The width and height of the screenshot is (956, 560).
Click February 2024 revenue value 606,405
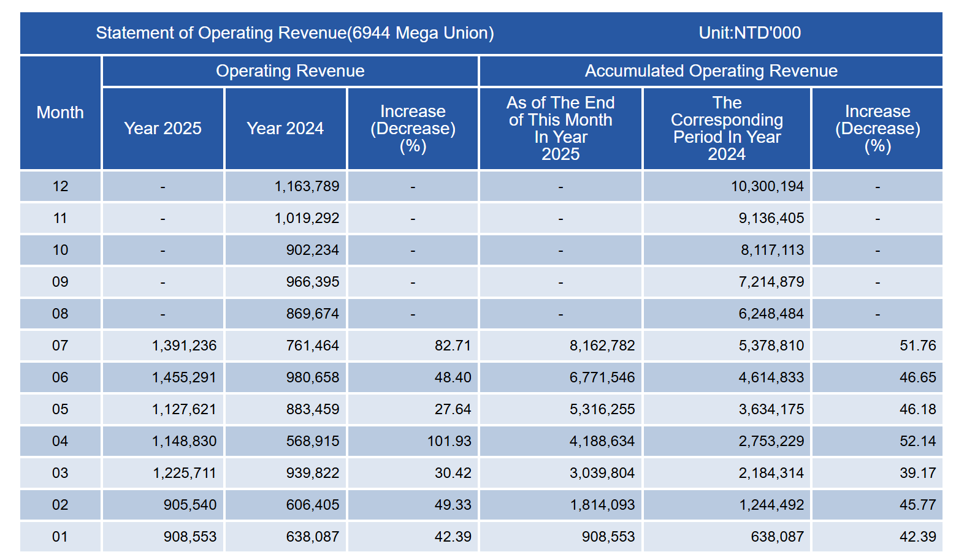coord(313,505)
